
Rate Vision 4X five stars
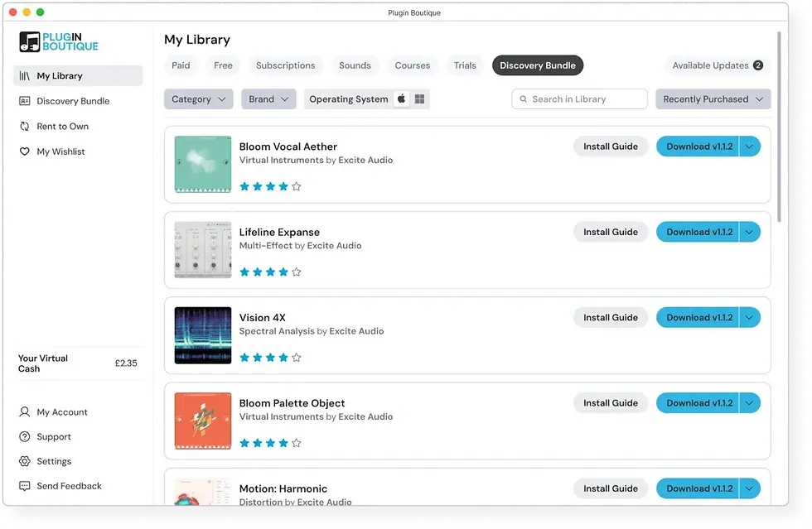297,357
